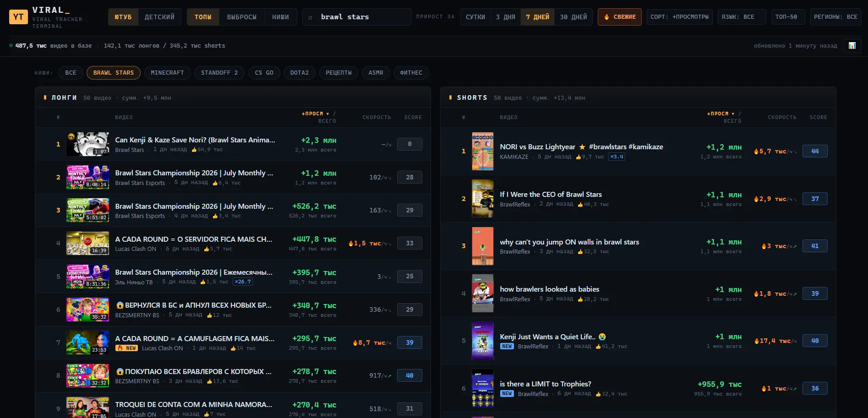Open the ЯЗЫК: ВСЕ language dropdown

pyautogui.click(x=742, y=17)
